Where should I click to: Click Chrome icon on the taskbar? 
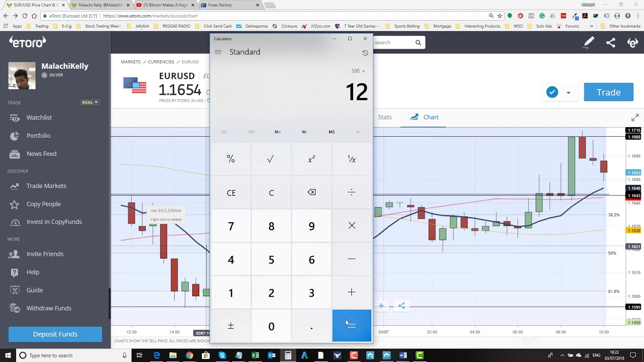click(x=189, y=355)
